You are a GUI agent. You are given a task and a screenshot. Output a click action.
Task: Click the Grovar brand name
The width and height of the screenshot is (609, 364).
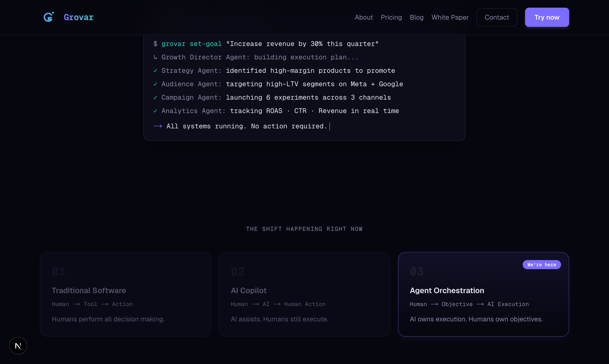tap(79, 17)
